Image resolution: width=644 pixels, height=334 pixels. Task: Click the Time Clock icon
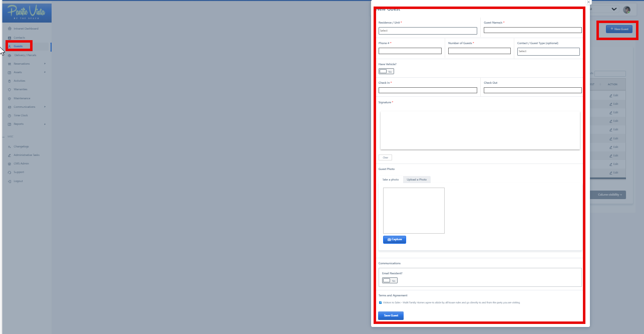click(10, 115)
